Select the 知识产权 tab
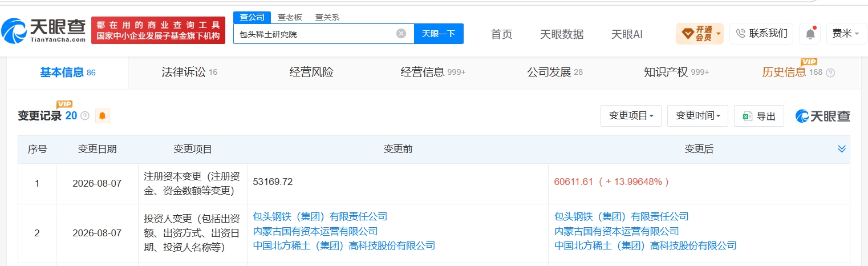This screenshot has width=868, height=266. point(676,72)
